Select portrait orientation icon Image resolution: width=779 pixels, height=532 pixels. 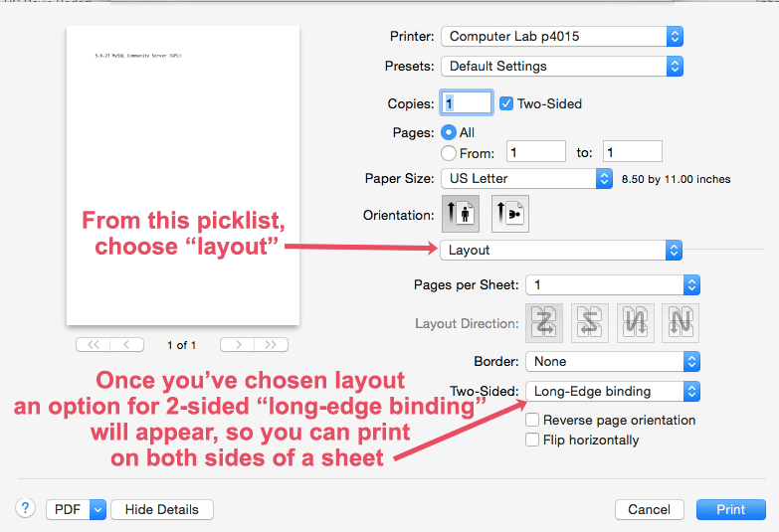click(x=459, y=213)
